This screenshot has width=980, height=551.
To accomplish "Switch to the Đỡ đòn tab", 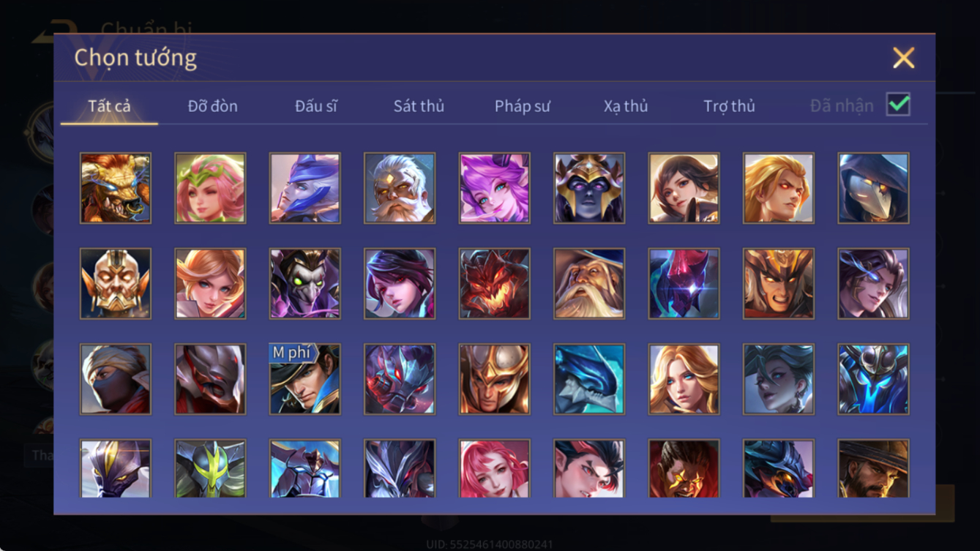I will 212,106.
